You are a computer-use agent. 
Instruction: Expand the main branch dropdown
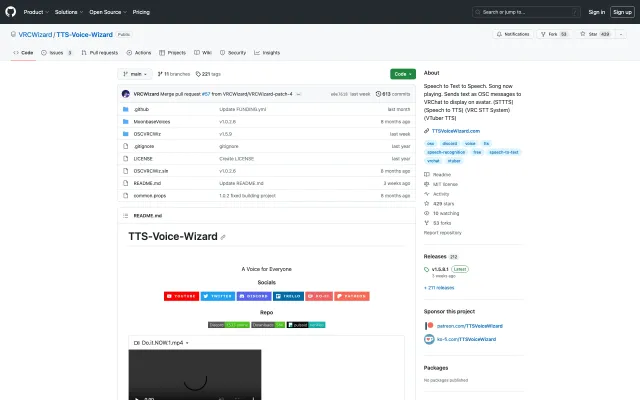point(135,74)
